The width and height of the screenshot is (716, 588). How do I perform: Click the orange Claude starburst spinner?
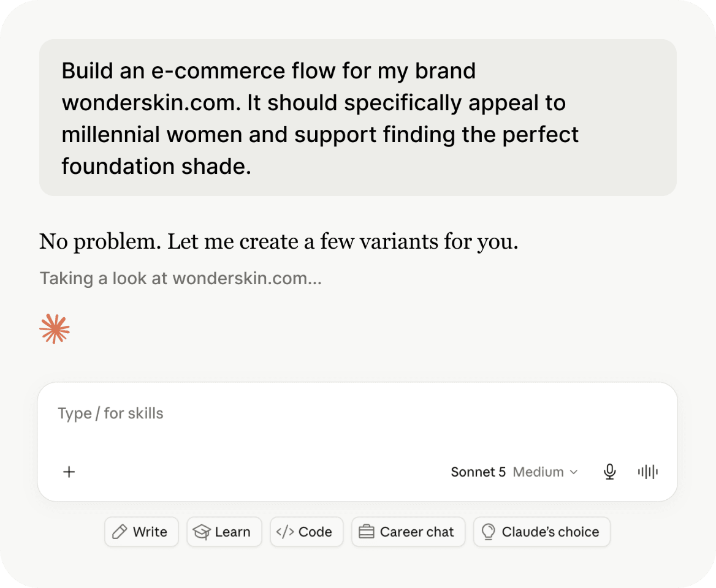[x=55, y=329]
